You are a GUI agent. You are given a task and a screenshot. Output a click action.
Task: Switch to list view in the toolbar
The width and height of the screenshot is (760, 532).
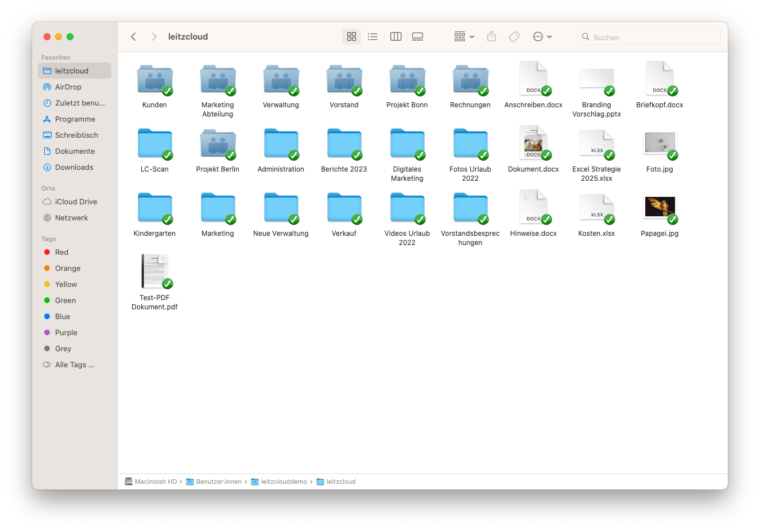point(373,36)
